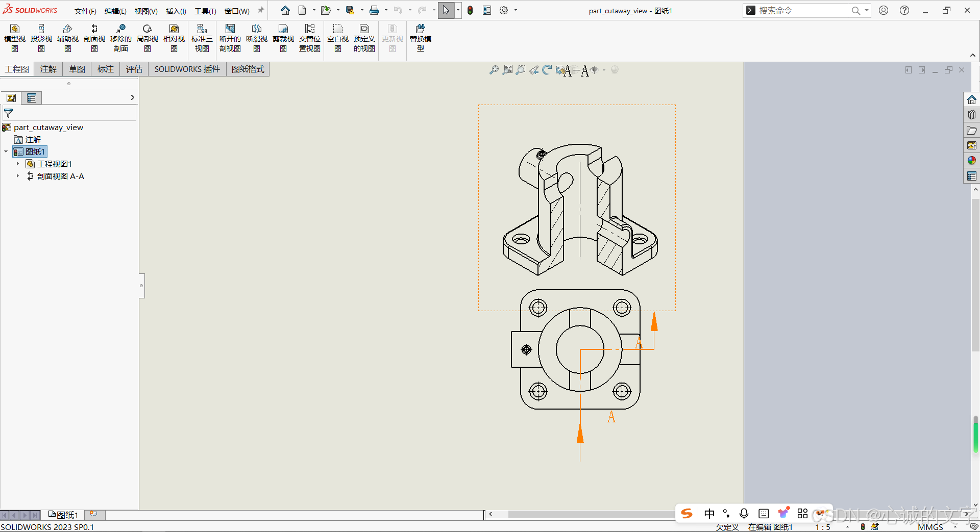Click the Model View tool

click(15, 38)
